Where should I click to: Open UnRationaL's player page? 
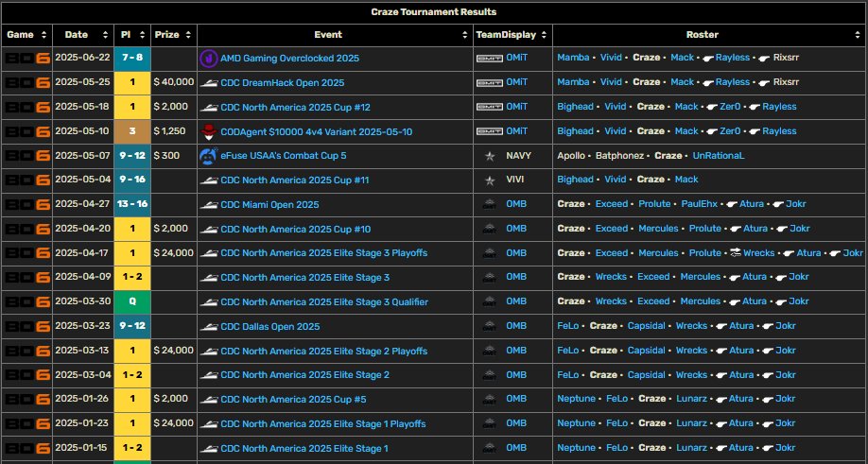tap(718, 155)
